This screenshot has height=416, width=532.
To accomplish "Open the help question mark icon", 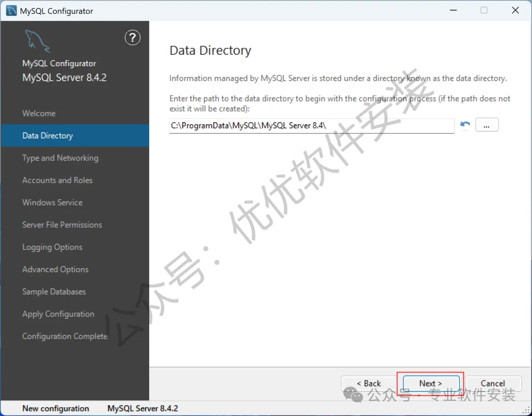I will [133, 37].
